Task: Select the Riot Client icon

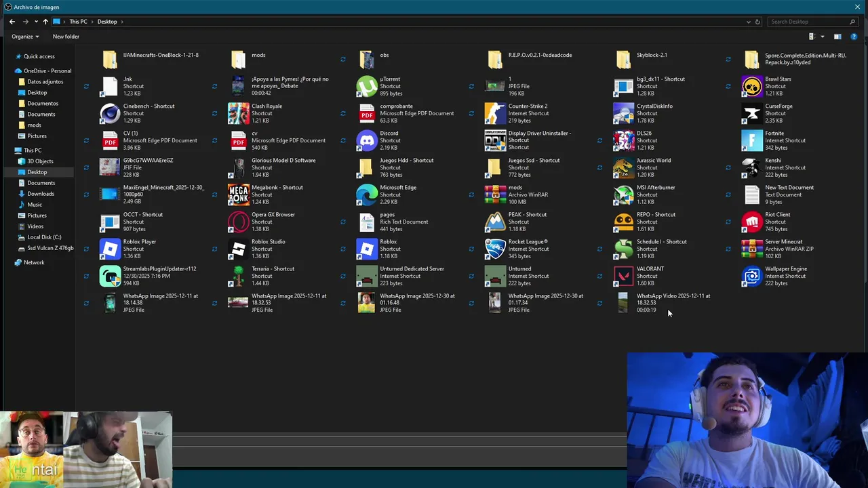Action: pyautogui.click(x=752, y=222)
